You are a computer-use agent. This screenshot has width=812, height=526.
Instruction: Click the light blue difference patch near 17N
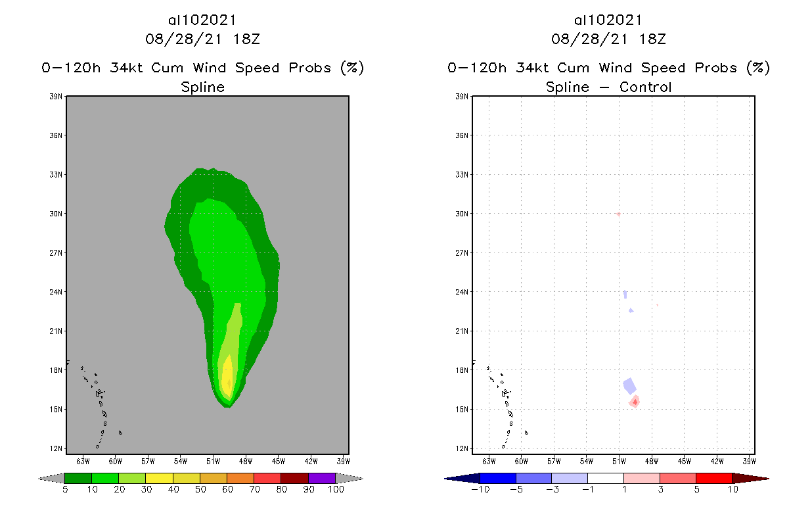click(x=629, y=386)
